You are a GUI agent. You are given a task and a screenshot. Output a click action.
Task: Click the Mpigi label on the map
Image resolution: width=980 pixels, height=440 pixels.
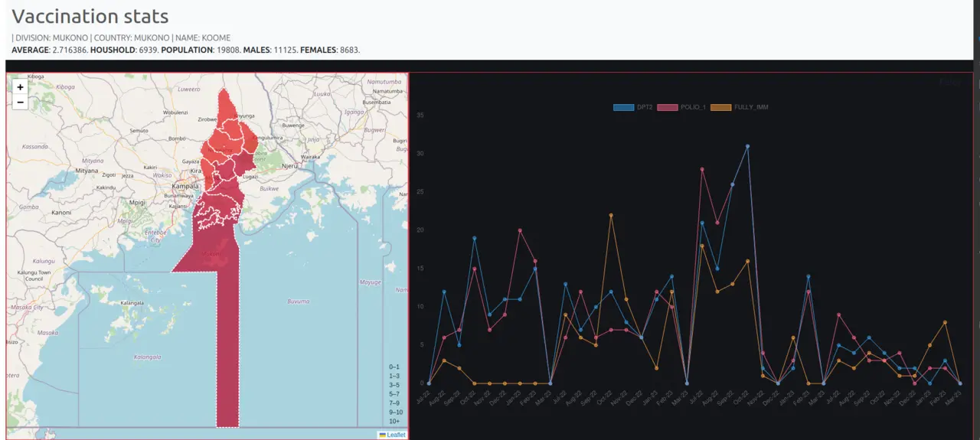pyautogui.click(x=137, y=202)
